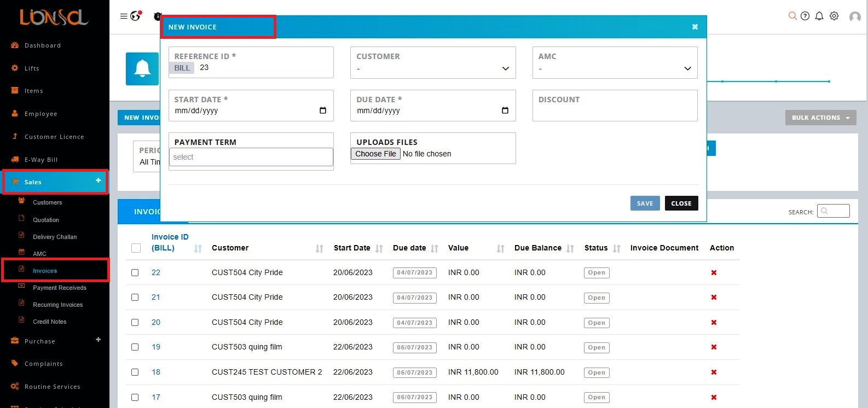Open the help question mark icon
Image resolution: width=868 pixels, height=408 pixels.
[x=805, y=16]
